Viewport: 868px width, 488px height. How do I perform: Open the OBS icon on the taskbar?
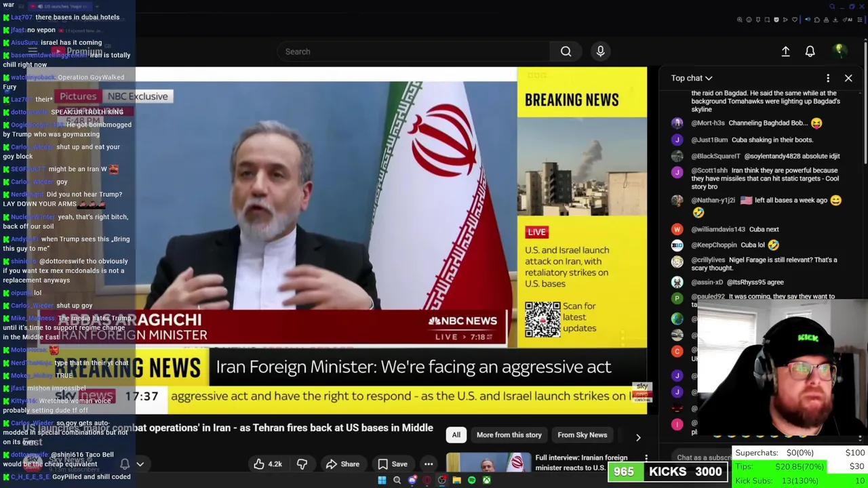[441, 480]
